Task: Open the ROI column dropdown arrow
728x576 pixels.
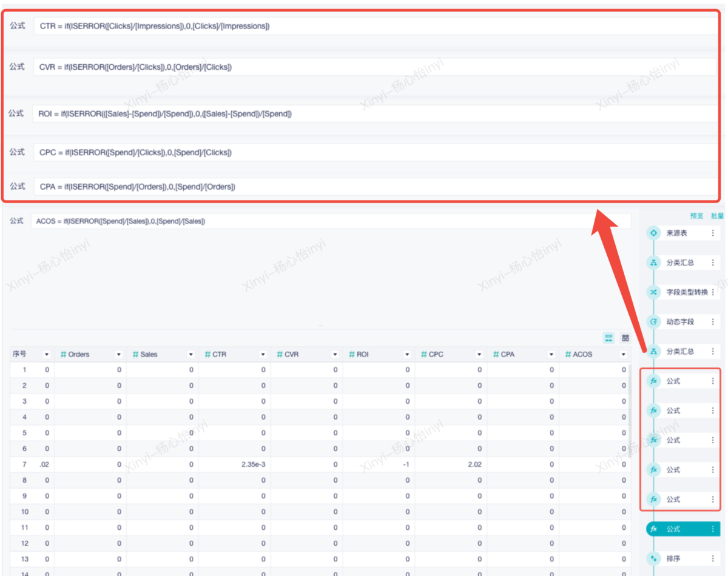Action: [x=407, y=354]
